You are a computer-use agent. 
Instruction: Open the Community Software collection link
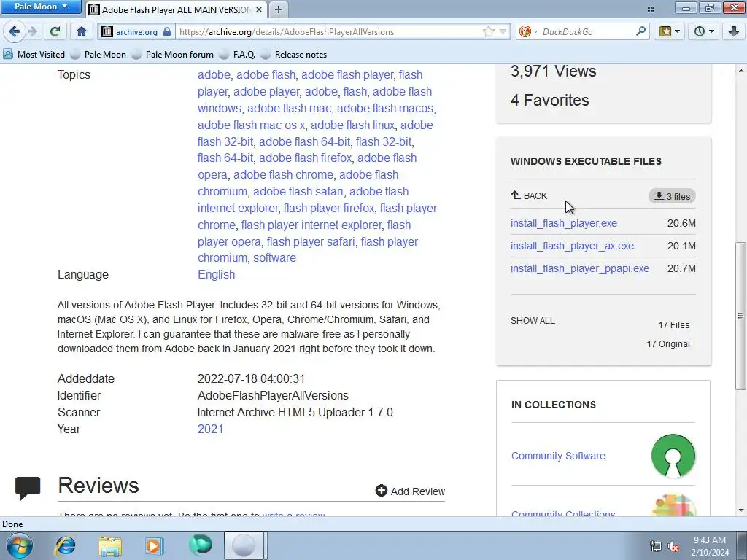[x=558, y=456]
